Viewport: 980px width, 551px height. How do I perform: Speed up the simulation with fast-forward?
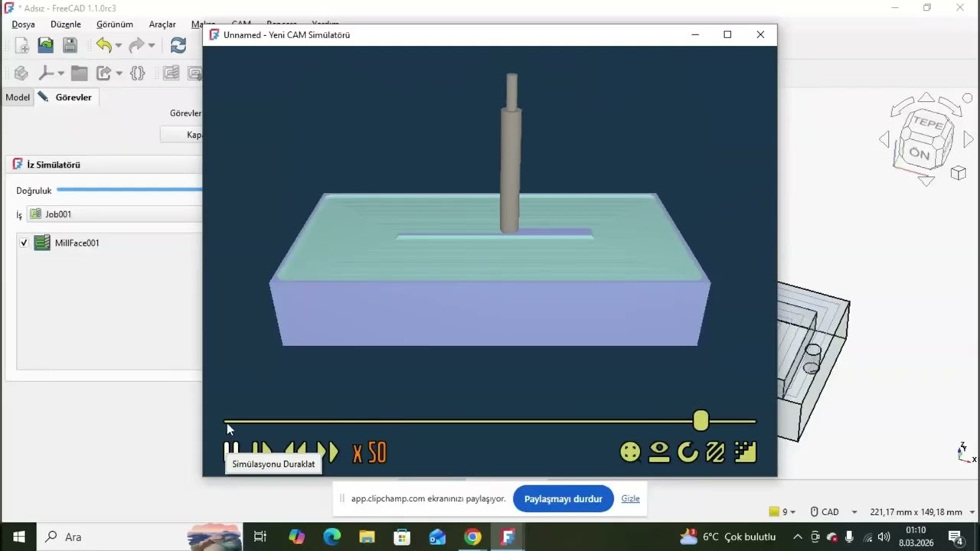pyautogui.click(x=328, y=452)
